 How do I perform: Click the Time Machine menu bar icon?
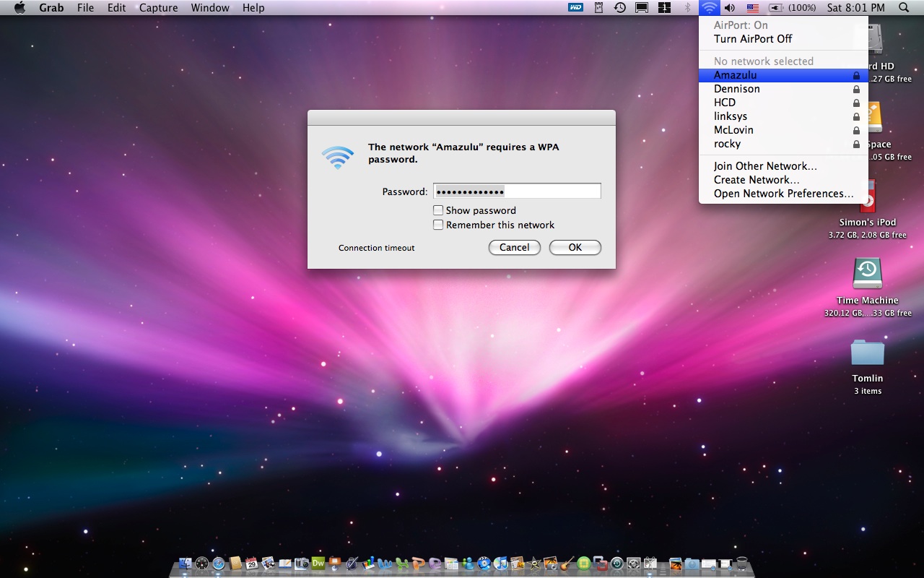click(x=619, y=8)
